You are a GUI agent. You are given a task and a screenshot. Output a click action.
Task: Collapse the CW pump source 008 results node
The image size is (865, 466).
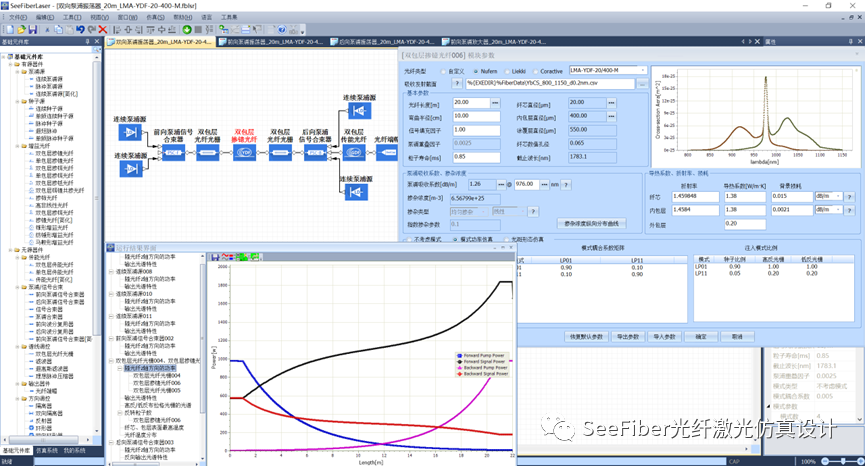pyautogui.click(x=111, y=272)
